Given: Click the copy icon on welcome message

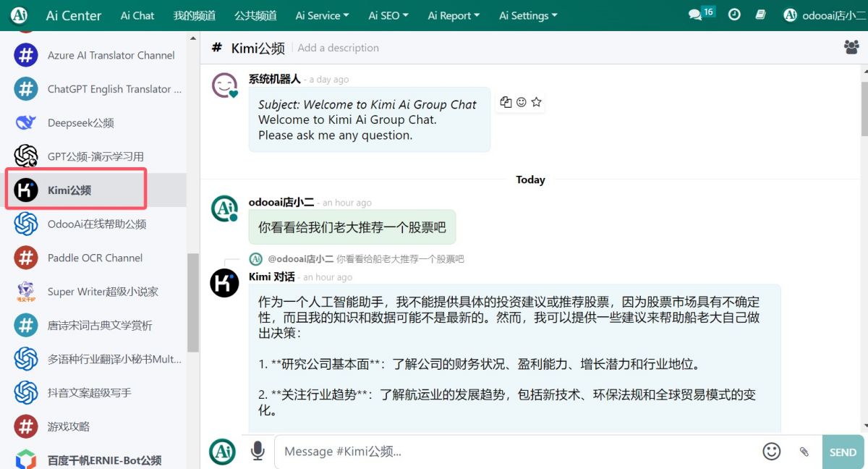Looking at the screenshot, I should 506,102.
